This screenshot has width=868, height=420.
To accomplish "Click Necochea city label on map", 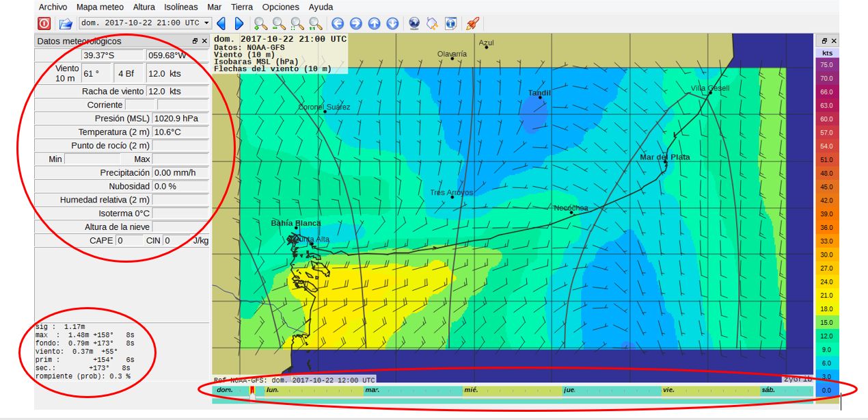I will (571, 208).
